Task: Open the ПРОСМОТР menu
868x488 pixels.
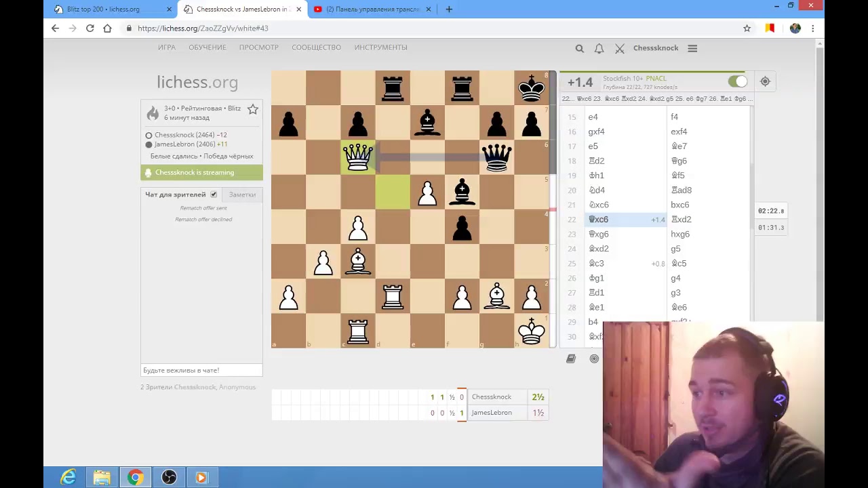Action: point(259,47)
